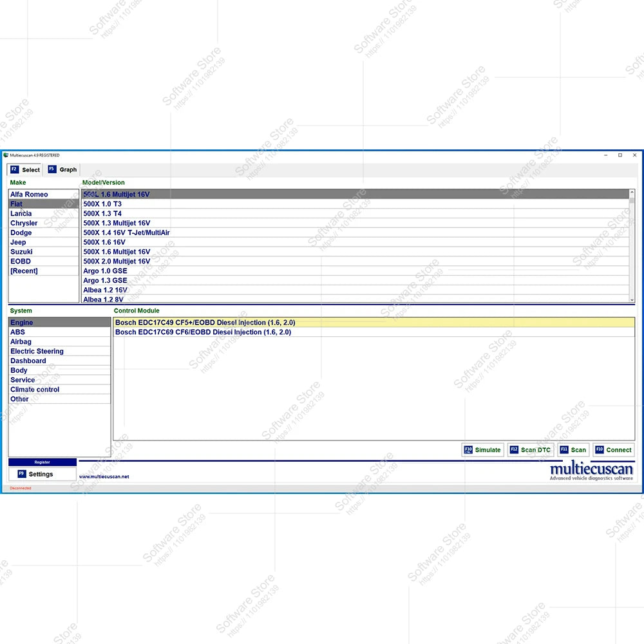Click F10 icon on Simulate button
This screenshot has height=644, width=644.
pos(468,450)
